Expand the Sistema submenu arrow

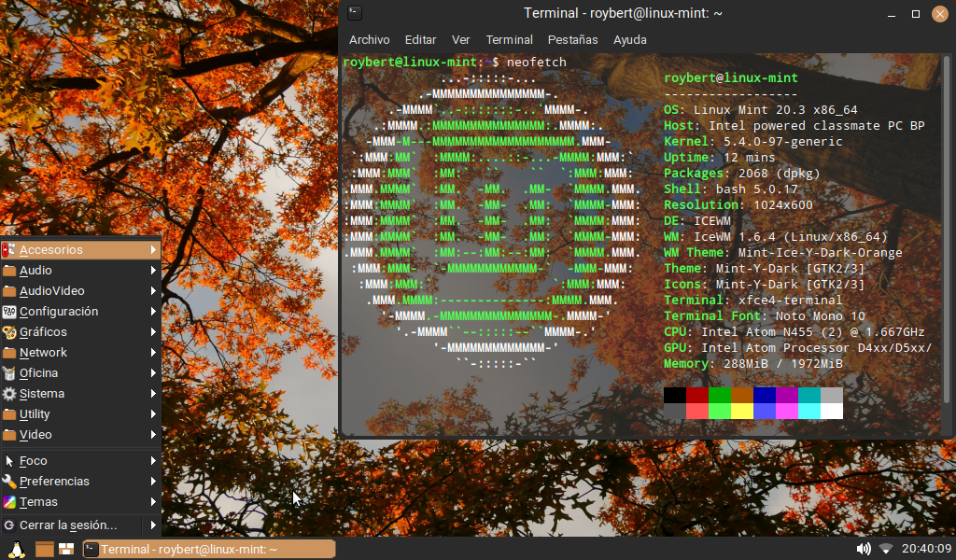click(x=153, y=394)
